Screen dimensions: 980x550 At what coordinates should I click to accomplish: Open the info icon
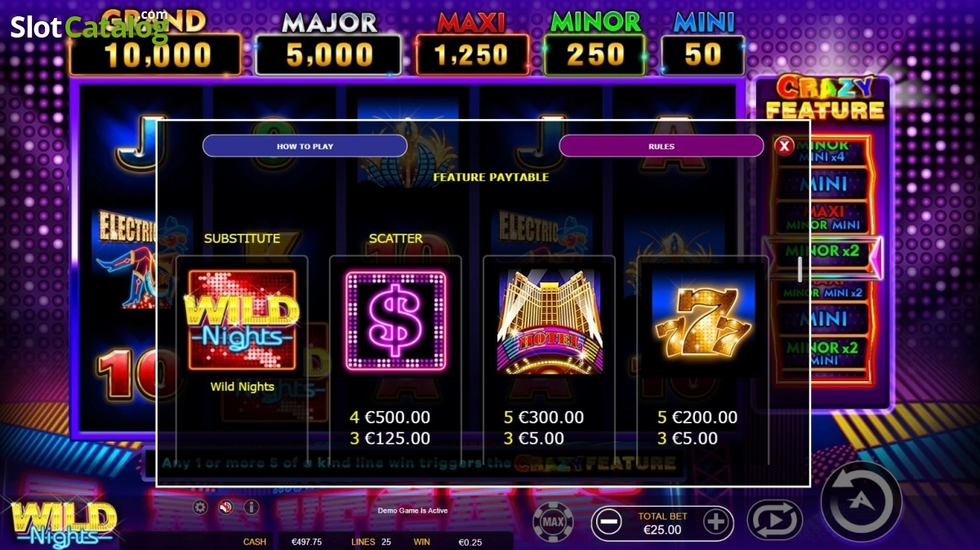[x=251, y=508]
